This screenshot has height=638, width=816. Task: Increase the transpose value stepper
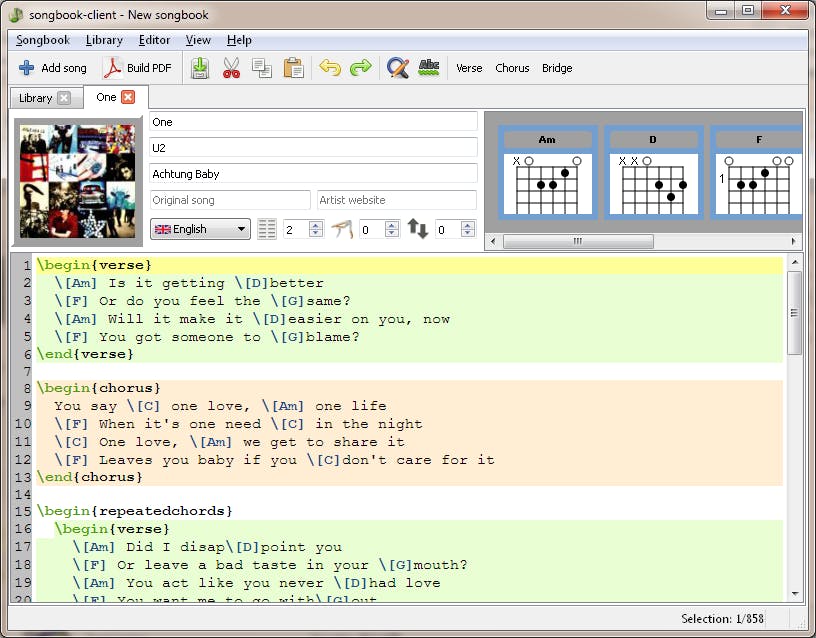[x=468, y=225]
